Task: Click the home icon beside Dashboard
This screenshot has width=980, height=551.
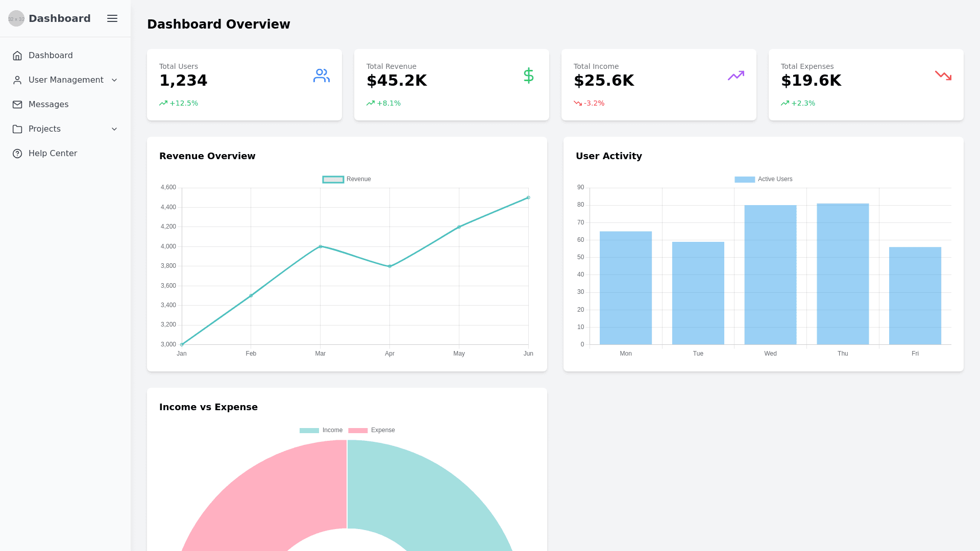Action: [17, 56]
